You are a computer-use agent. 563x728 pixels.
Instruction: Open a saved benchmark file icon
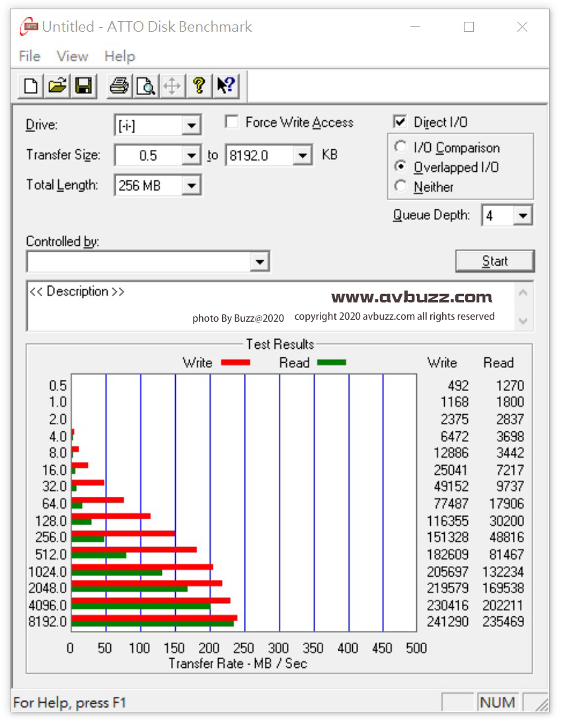57,86
